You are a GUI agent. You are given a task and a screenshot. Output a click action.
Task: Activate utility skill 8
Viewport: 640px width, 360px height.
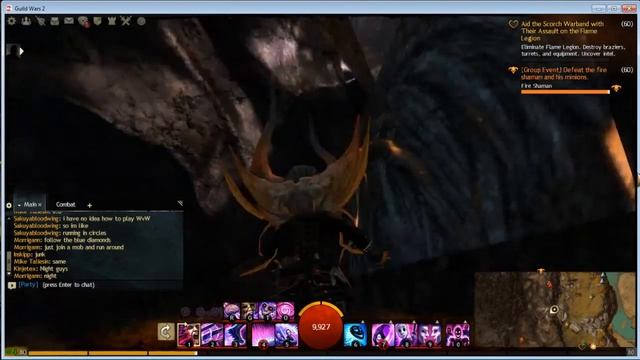tap(406, 335)
